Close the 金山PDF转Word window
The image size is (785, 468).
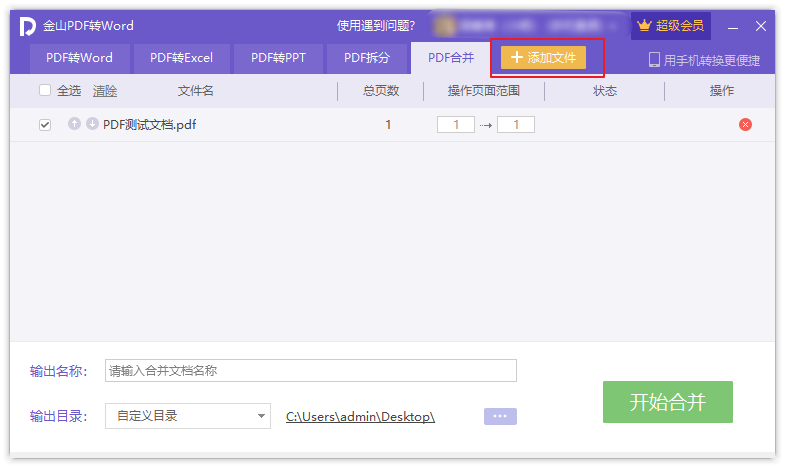coord(760,26)
